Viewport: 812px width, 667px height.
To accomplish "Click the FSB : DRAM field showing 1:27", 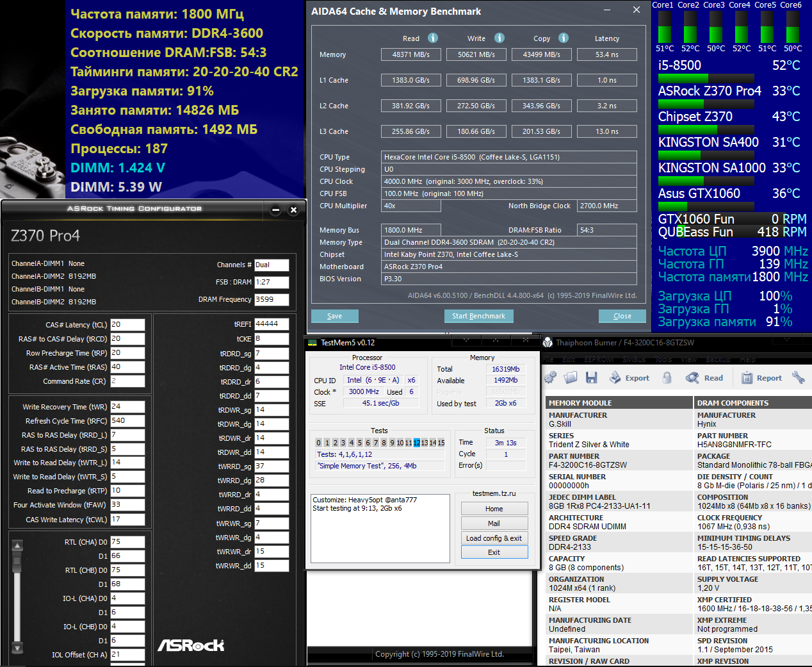I will 272,282.
